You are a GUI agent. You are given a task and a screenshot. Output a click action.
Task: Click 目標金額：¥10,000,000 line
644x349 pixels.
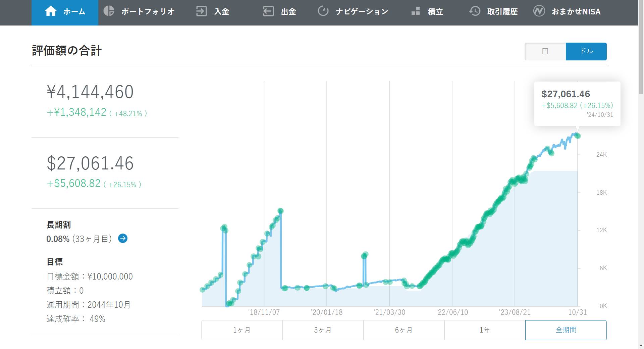[x=90, y=277]
